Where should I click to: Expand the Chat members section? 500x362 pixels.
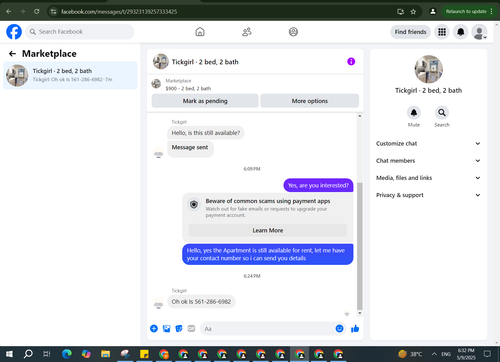(428, 161)
